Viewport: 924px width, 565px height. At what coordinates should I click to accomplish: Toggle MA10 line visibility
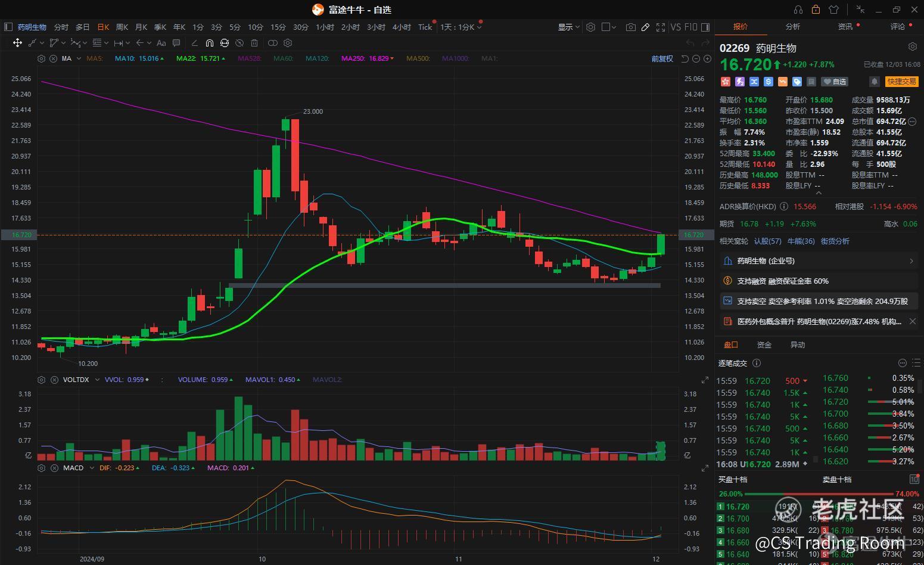coord(139,58)
